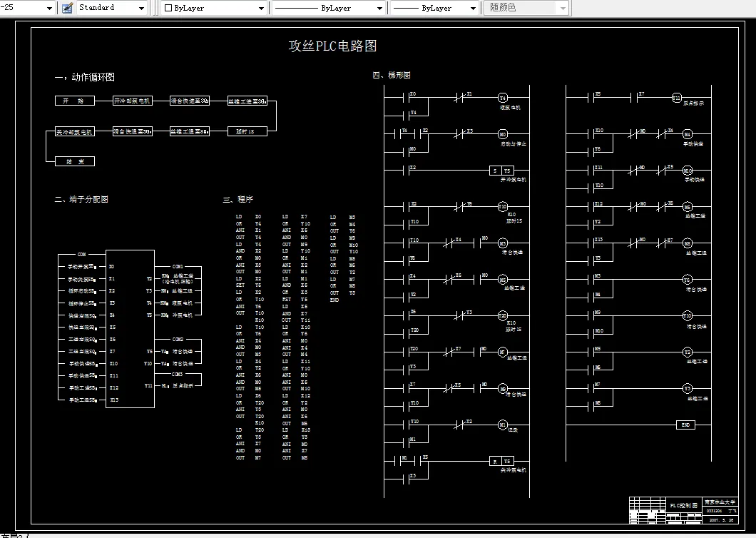Click the ByLayer color swatch square
Image resolution: width=756 pixels, height=538 pixels.
click(168, 8)
